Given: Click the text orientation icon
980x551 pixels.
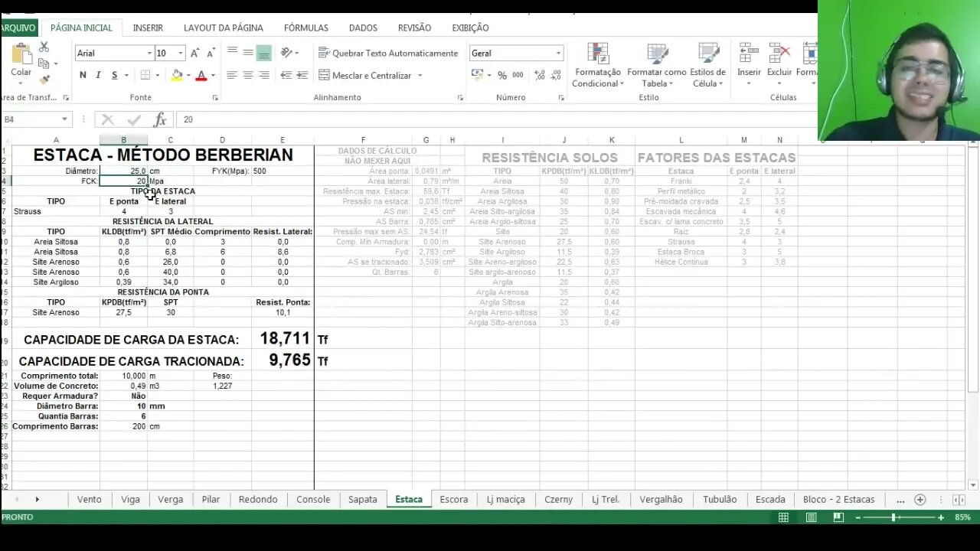Looking at the screenshot, I should (x=287, y=53).
